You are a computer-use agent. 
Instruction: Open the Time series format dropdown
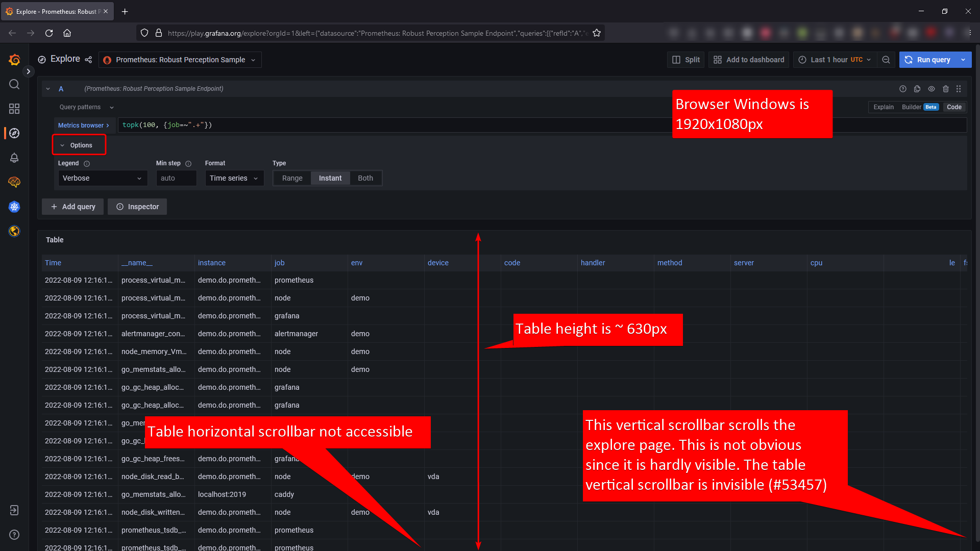(234, 178)
